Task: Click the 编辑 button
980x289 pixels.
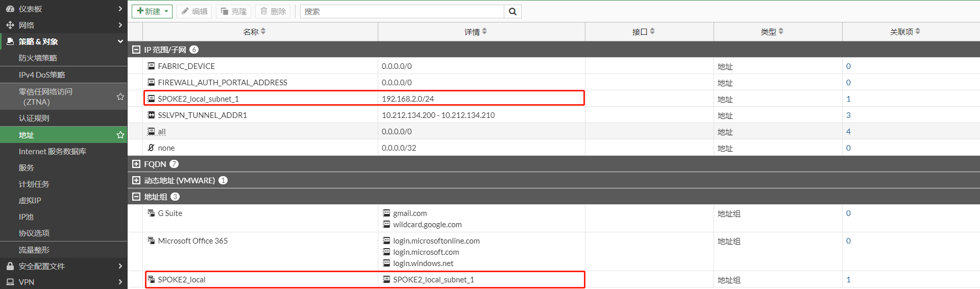Action: tap(194, 11)
